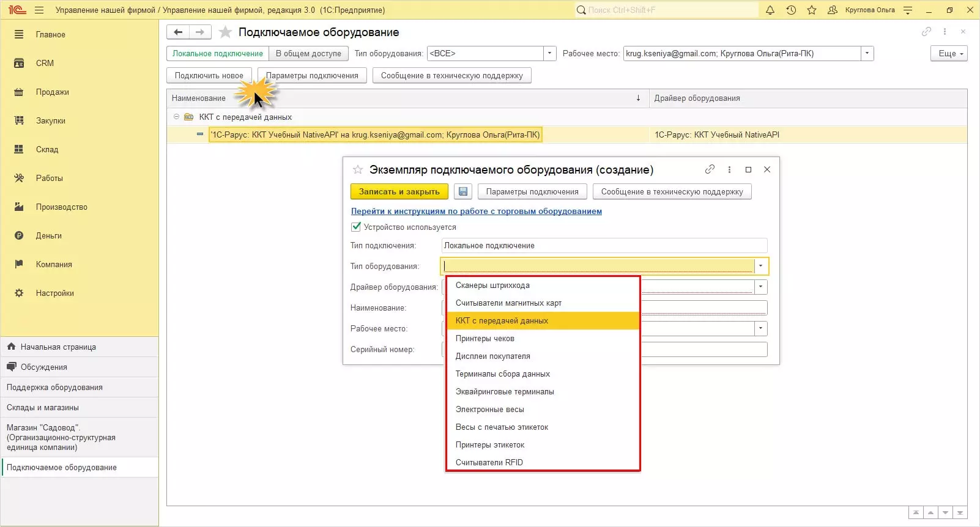Click Параметры подключения in the dialog

point(532,191)
